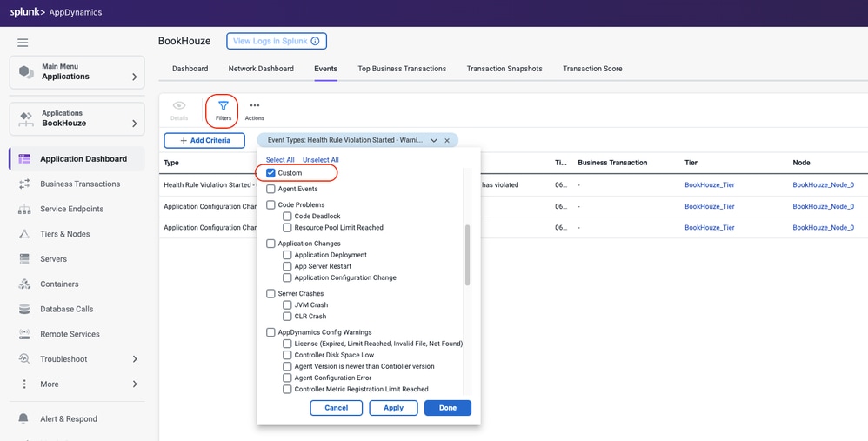Click the Apply button
Screen dimensions: 868x441
pyautogui.click(x=394, y=408)
